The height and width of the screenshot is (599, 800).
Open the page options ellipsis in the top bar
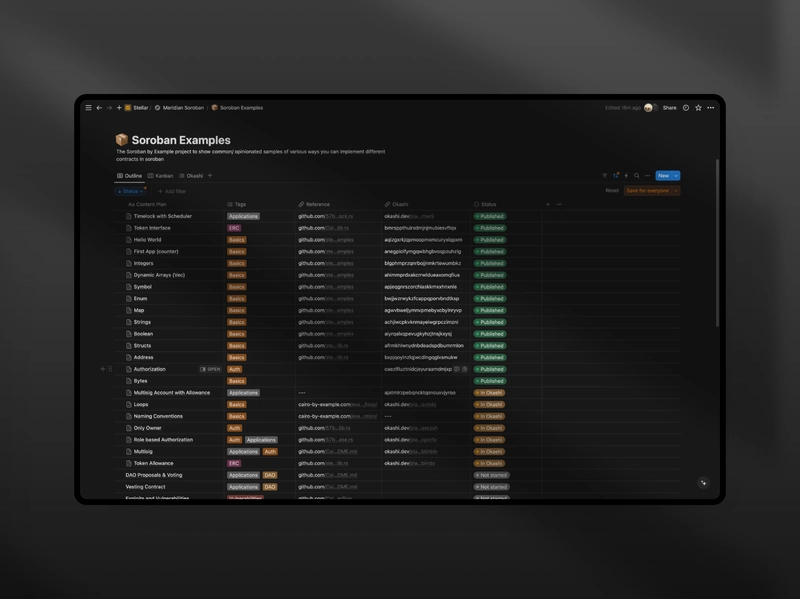(711, 108)
